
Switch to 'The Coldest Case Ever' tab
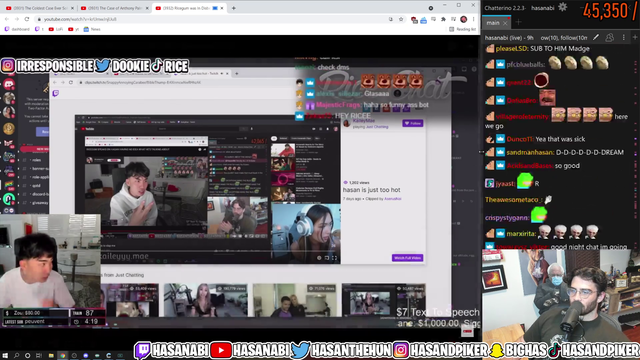click(x=40, y=8)
